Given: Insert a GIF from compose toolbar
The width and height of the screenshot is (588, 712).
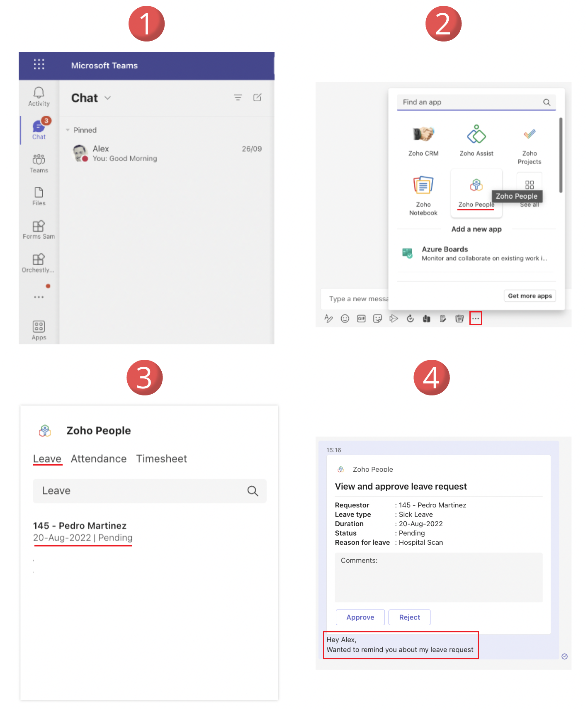Looking at the screenshot, I should (x=361, y=319).
